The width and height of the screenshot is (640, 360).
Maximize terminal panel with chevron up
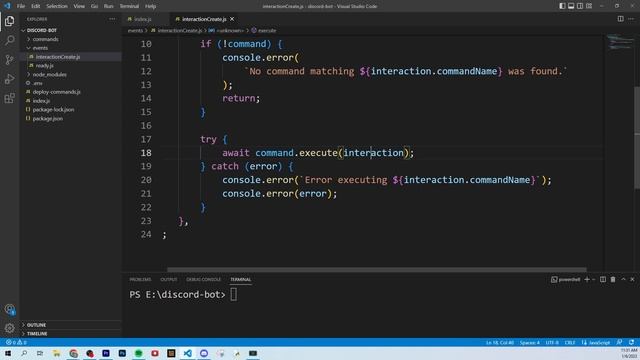point(623,280)
